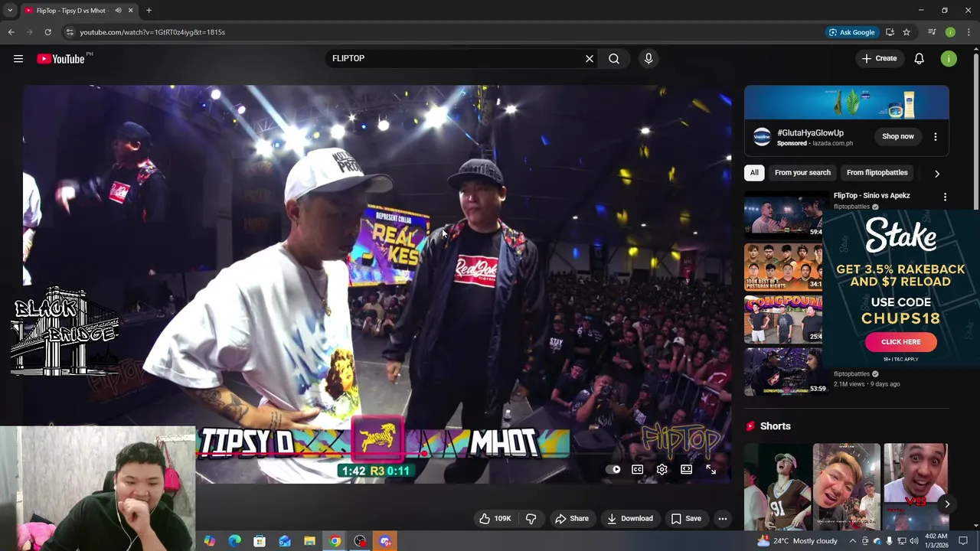
Task: Open the Short with the number 91 jersey
Action: tap(776, 487)
